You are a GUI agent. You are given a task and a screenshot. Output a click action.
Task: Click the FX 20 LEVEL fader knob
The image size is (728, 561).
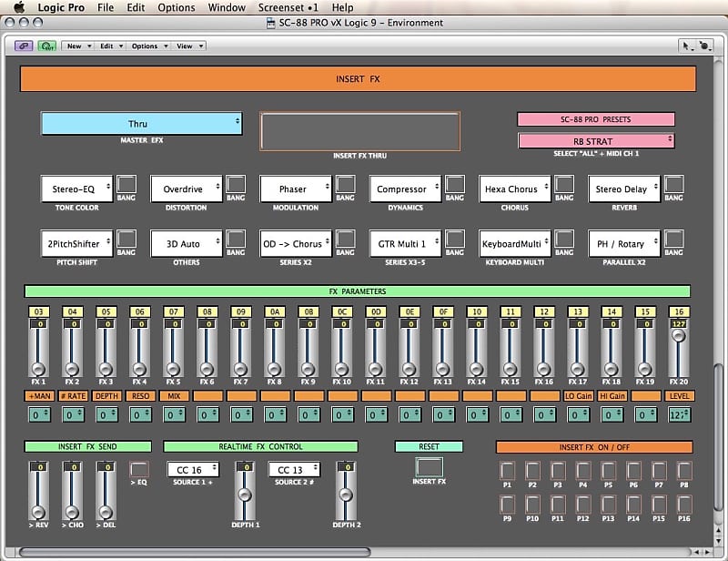tap(679, 335)
